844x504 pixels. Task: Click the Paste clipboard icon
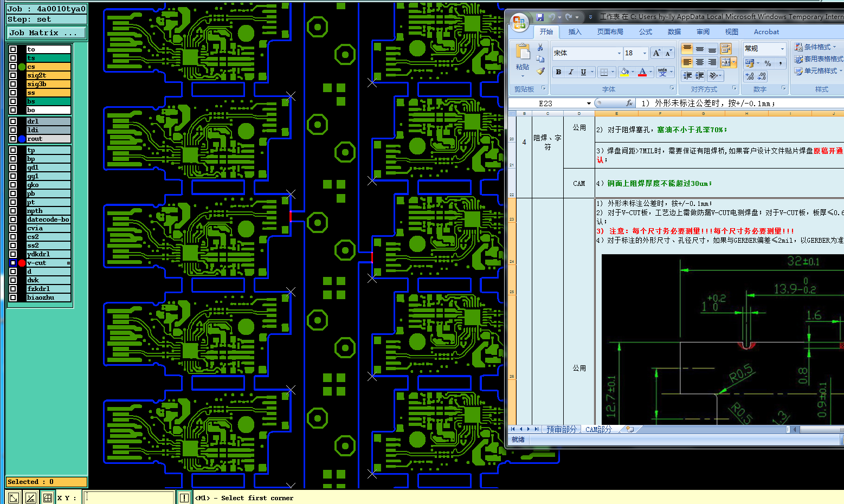pos(523,51)
